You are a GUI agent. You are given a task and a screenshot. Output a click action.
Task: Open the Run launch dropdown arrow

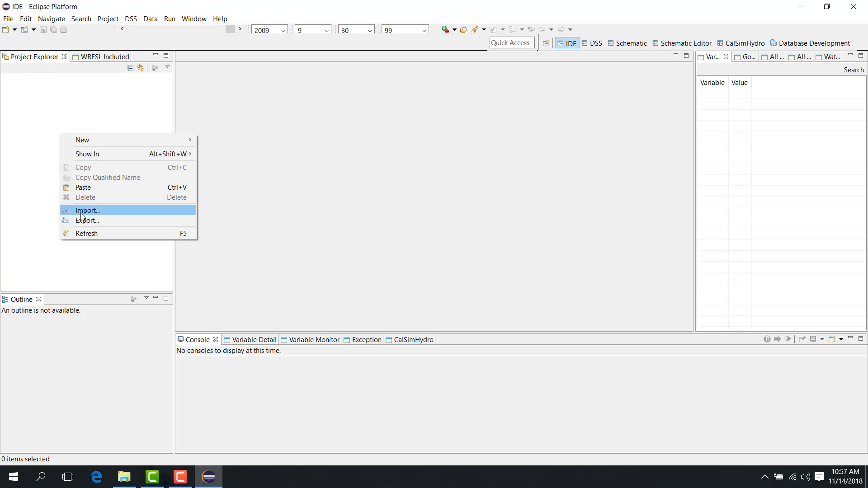[x=454, y=30]
